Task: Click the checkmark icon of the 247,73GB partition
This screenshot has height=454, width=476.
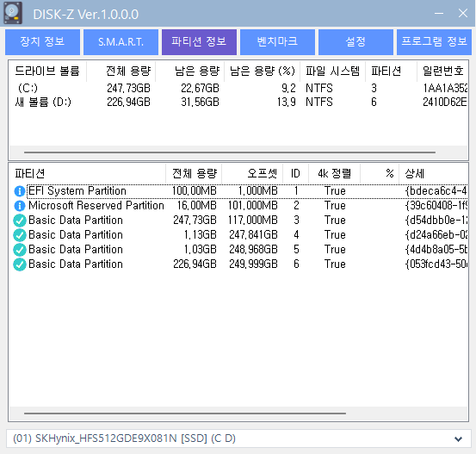Action: (20, 221)
